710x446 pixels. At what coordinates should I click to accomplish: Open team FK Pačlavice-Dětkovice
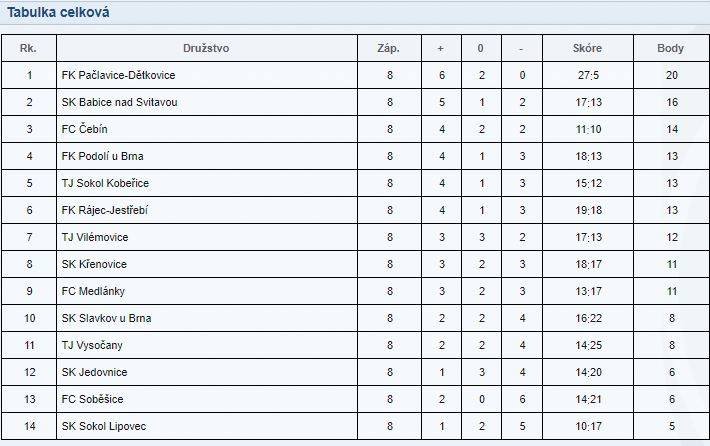click(x=118, y=75)
